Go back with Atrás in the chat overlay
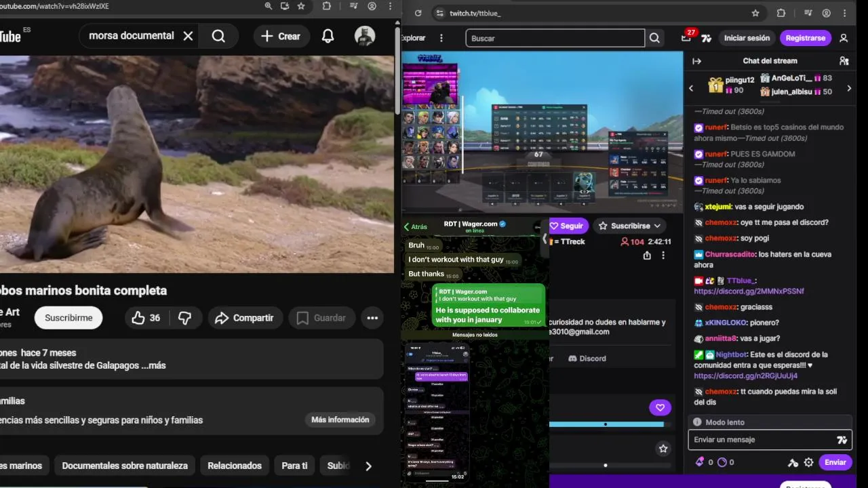This screenshot has height=488, width=868. [x=416, y=227]
